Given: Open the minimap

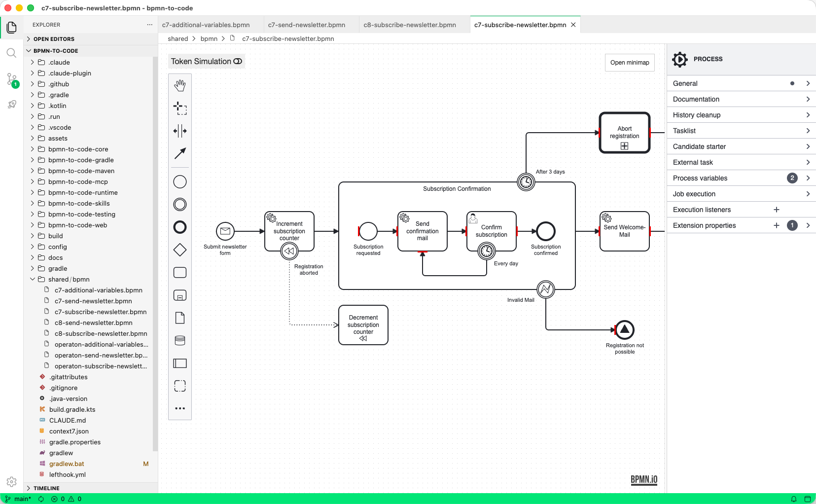Looking at the screenshot, I should tap(630, 63).
